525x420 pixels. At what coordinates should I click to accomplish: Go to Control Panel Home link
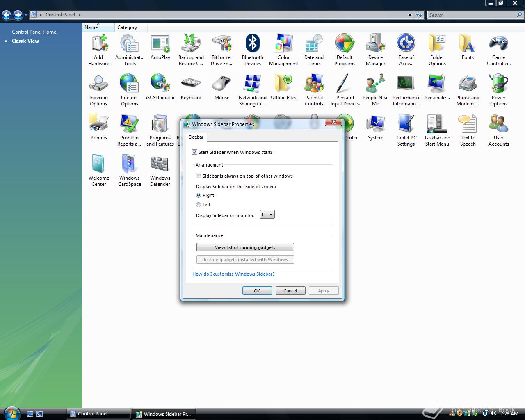34,32
